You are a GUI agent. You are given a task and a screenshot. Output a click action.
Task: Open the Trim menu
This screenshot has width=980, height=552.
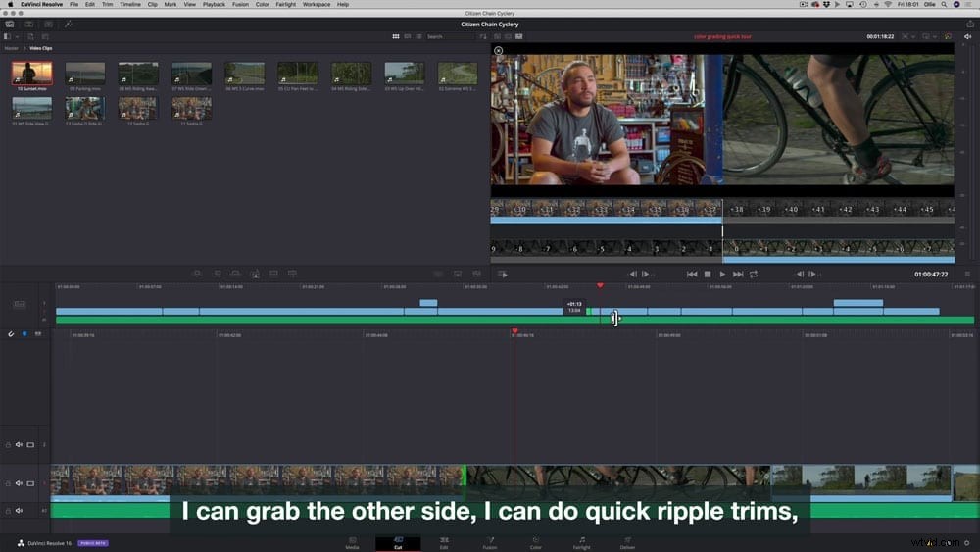coord(108,4)
